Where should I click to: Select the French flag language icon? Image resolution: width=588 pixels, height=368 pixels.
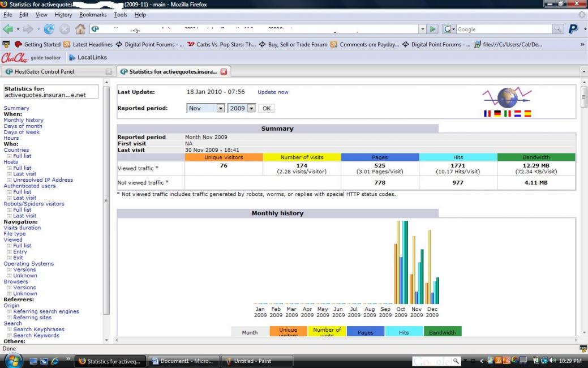pos(487,113)
